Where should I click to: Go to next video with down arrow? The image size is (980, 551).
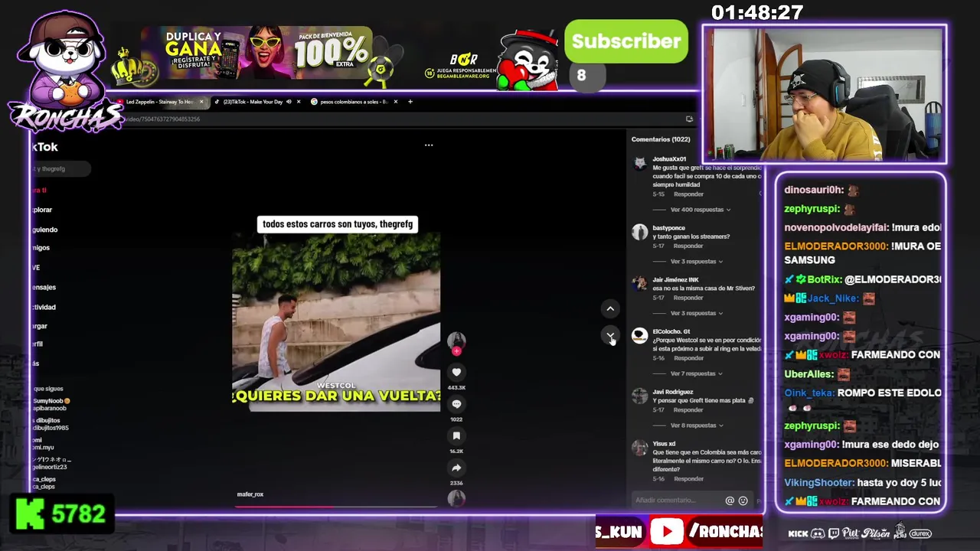610,335
